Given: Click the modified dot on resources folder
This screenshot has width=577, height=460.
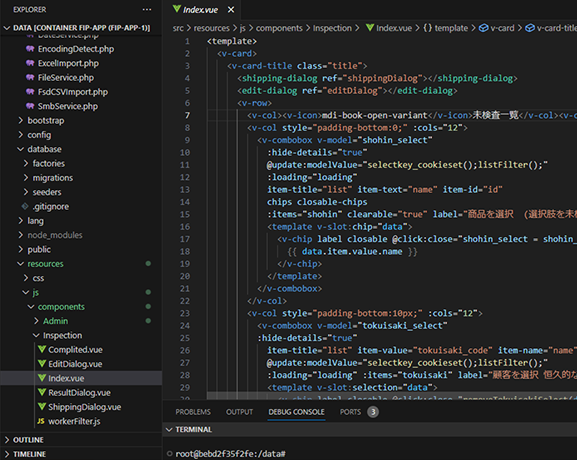Looking at the screenshot, I should 148,263.
